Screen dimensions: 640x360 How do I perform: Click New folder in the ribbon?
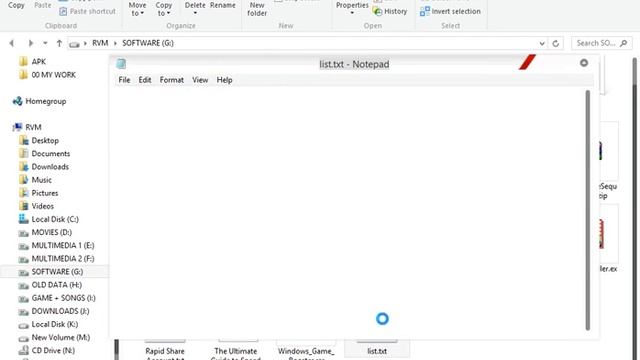(257, 9)
